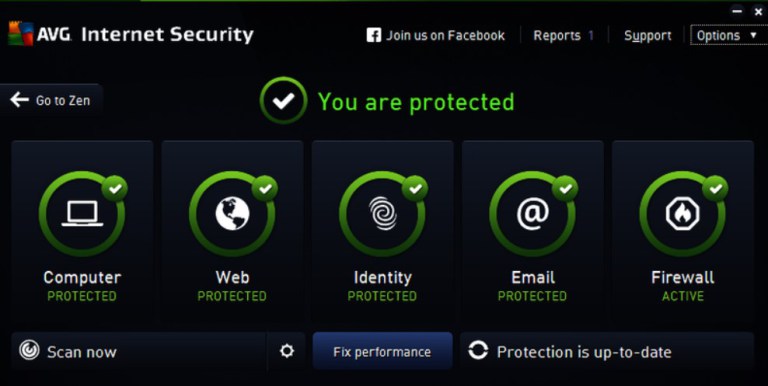
Task: Click Join us on Facebook link
Action: (445, 35)
